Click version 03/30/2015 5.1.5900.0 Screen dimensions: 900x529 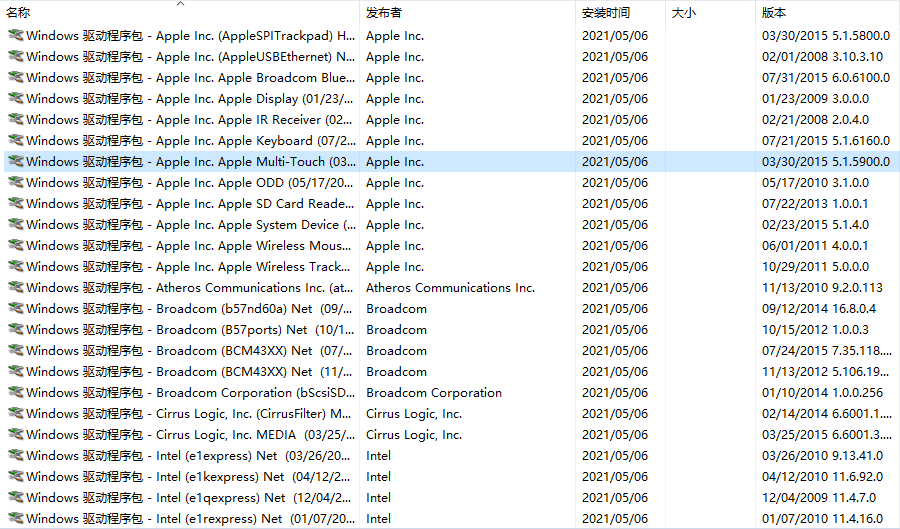[x=826, y=162]
